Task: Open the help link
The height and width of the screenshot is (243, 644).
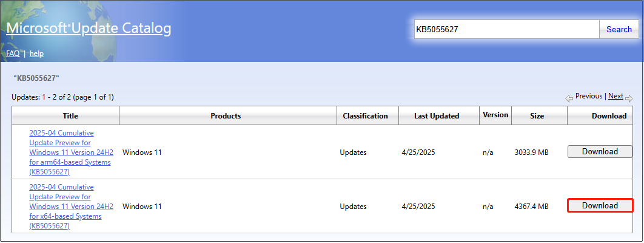Action: tap(36, 53)
